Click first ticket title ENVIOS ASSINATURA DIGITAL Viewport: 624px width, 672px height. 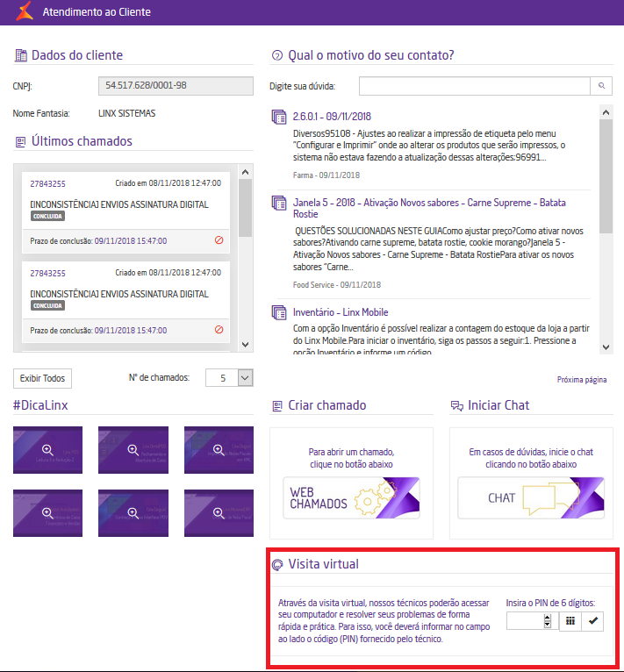click(x=119, y=205)
